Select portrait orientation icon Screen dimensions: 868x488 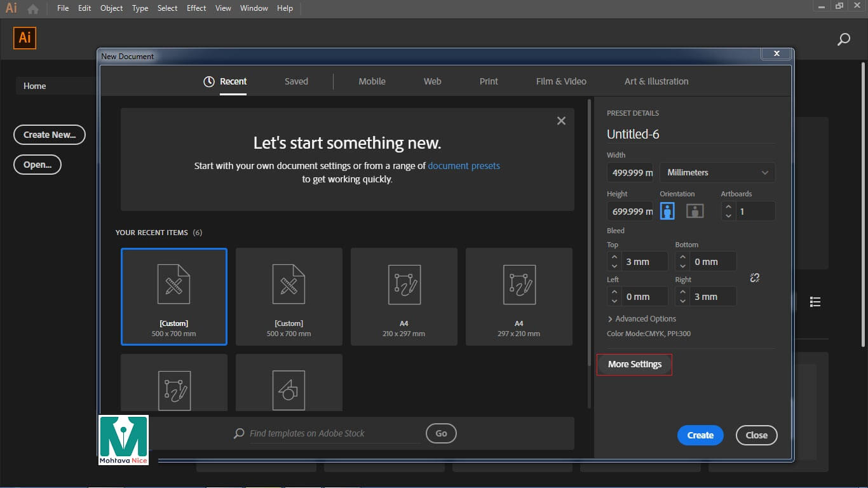coord(667,211)
